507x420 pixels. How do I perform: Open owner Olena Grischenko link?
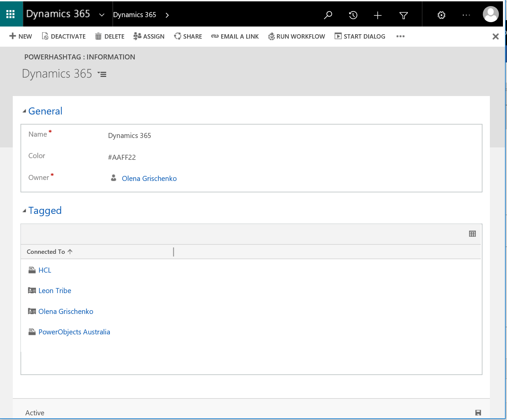click(x=149, y=179)
